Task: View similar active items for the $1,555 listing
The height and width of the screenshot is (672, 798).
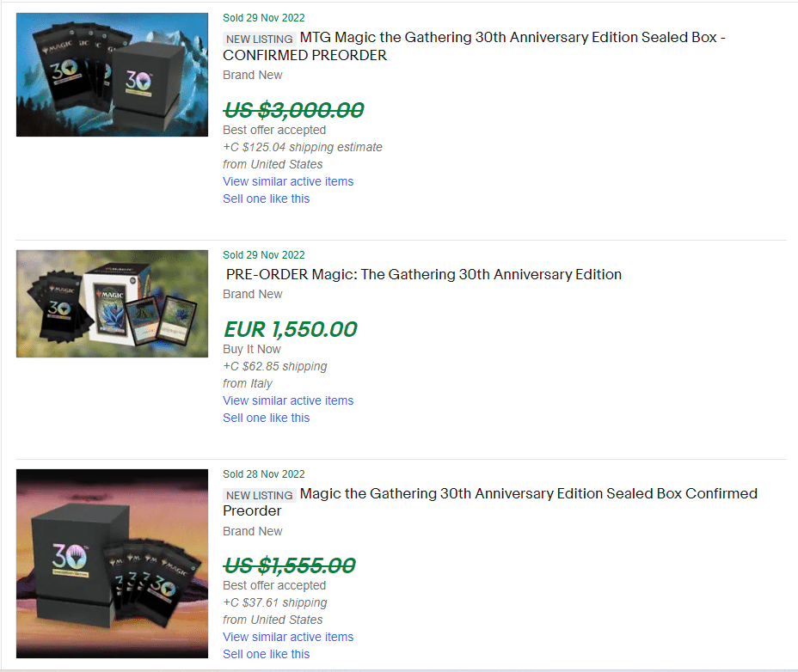Action: click(x=288, y=637)
